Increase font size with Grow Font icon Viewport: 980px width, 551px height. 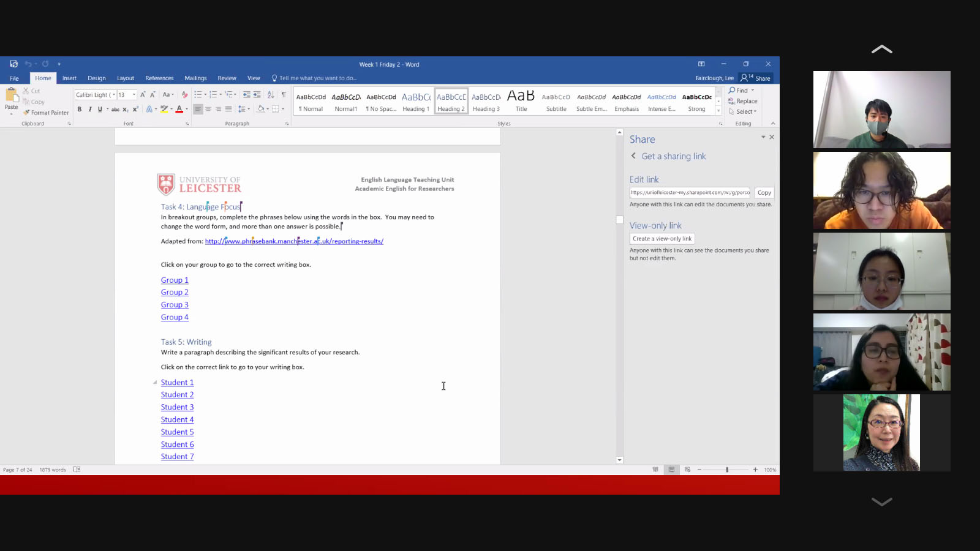pos(143,94)
